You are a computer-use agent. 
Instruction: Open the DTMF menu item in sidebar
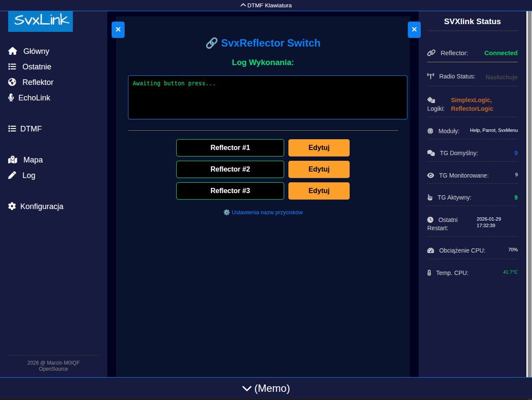tap(31, 129)
